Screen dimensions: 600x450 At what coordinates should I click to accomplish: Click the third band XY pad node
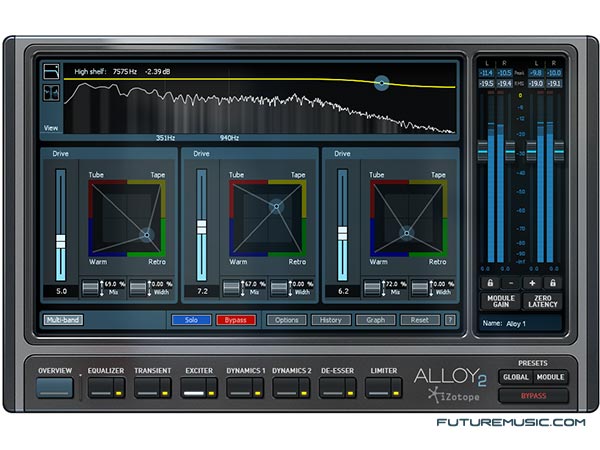click(x=406, y=233)
